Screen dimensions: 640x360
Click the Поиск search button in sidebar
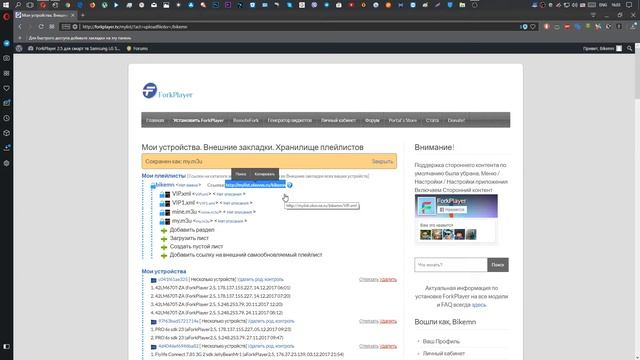tap(498, 265)
